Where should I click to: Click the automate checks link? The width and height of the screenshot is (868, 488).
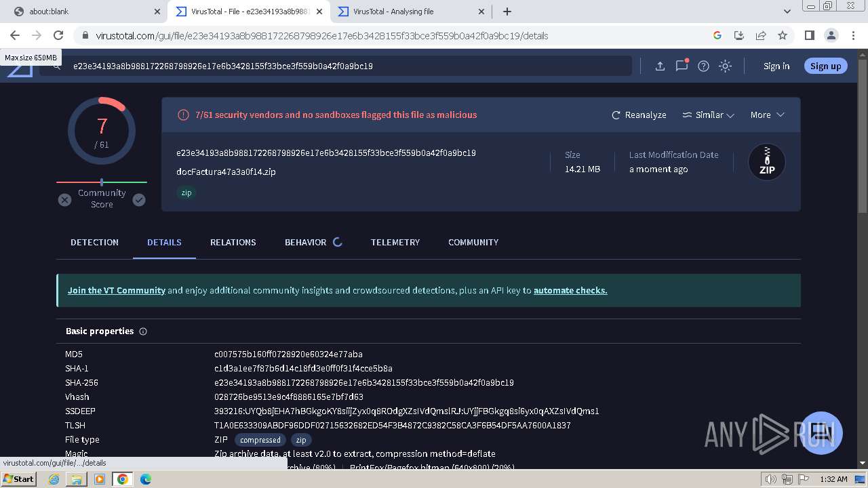click(570, 290)
